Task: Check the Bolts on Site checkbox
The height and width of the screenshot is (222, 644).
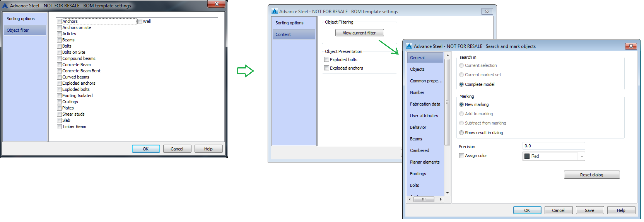Action: point(59,53)
